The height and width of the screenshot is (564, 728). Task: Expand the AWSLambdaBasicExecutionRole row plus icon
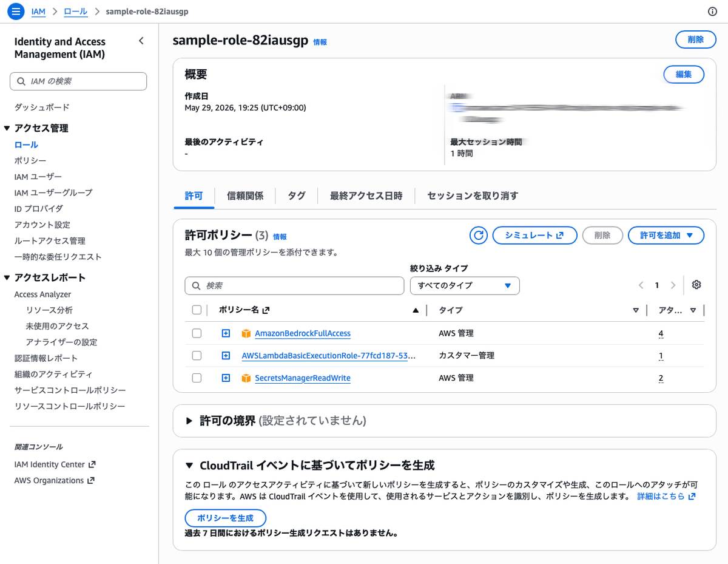[226, 356]
